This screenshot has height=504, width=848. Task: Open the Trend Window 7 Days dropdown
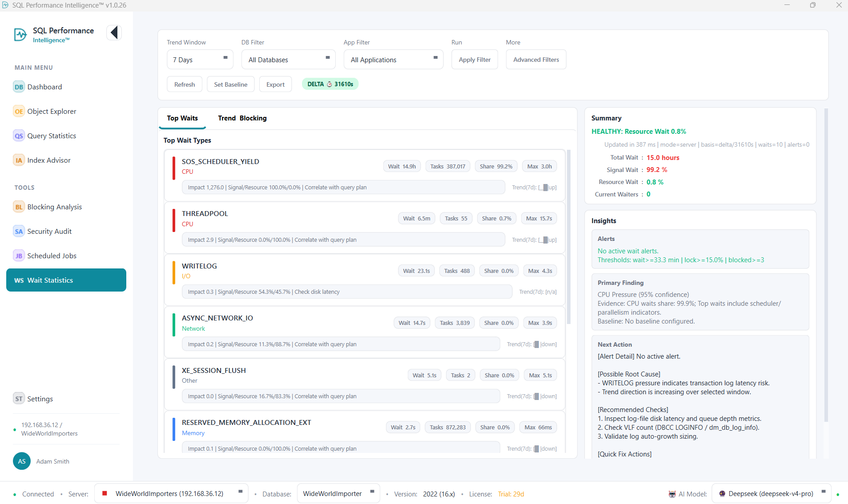click(x=200, y=60)
